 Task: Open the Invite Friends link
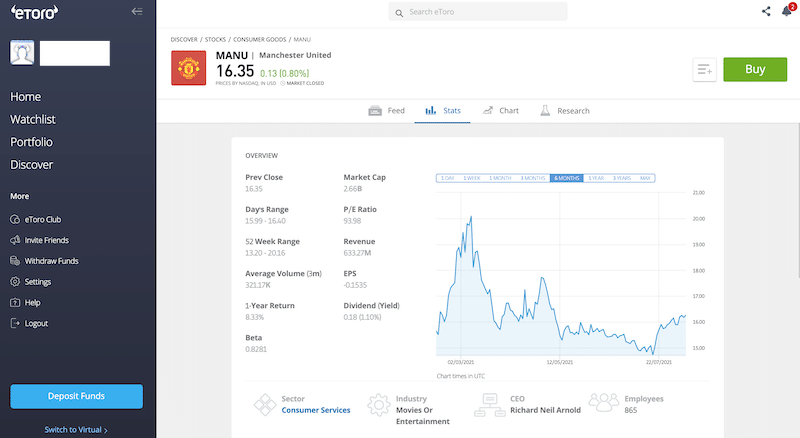(x=46, y=240)
